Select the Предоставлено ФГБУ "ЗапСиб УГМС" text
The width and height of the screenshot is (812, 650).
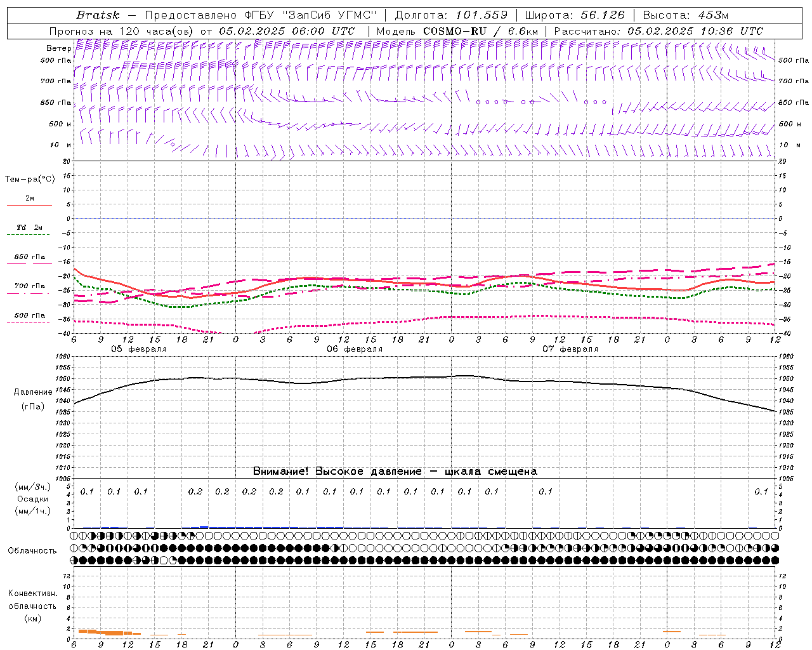tap(261, 15)
